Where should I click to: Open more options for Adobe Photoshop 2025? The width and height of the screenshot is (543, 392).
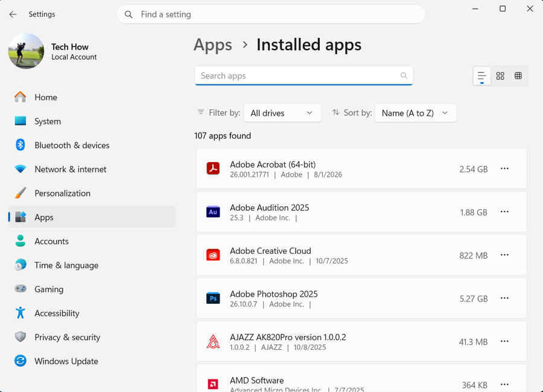pos(504,298)
